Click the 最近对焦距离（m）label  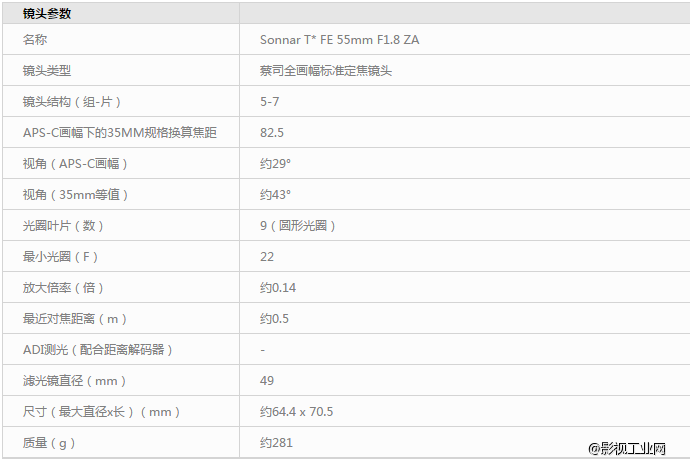76,319
